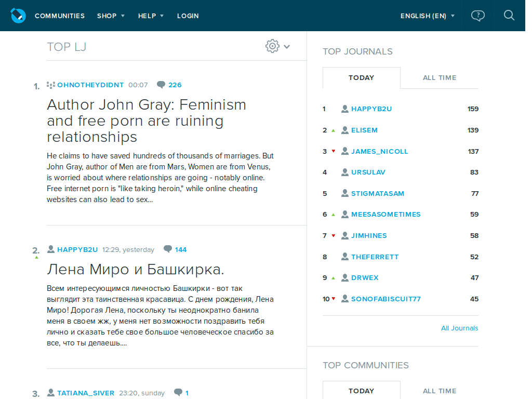Open HAPPYB2U journal in Top Journals list
Viewport: 532px width, 399px height.
pos(371,109)
